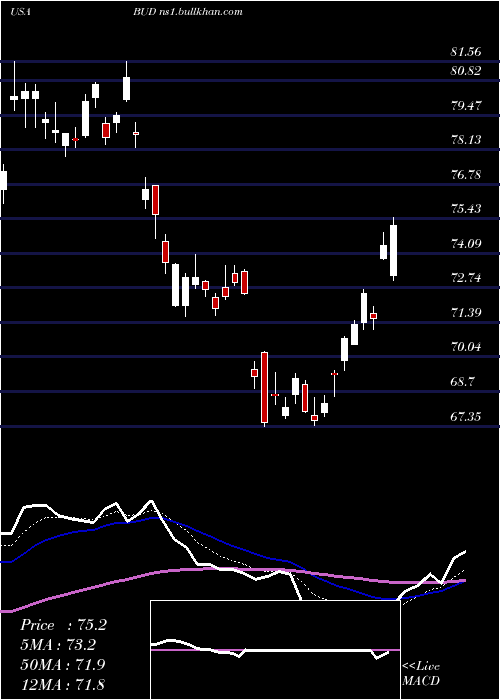Image resolution: width=500 pixels, height=700 pixels.
Task: Click the 76.78 price level label
Action: pyautogui.click(x=466, y=175)
